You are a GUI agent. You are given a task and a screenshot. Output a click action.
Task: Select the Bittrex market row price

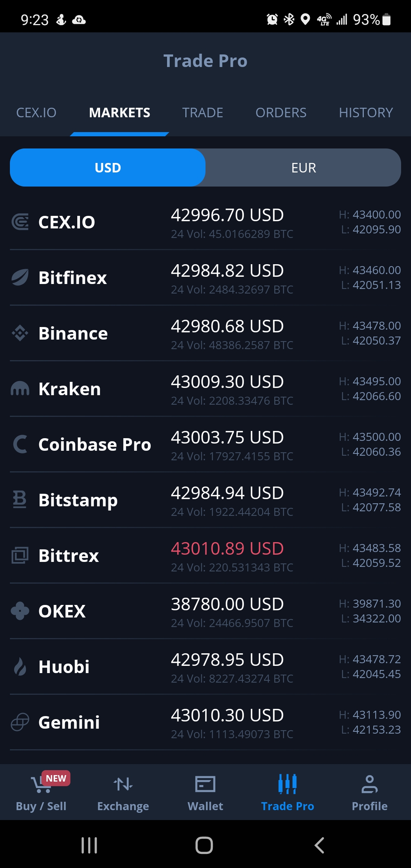click(227, 549)
